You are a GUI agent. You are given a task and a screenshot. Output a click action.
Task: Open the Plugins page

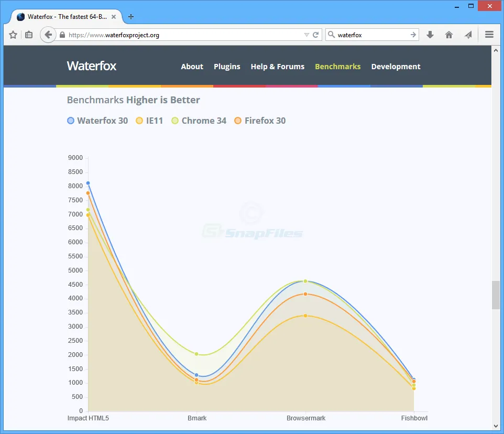point(227,67)
